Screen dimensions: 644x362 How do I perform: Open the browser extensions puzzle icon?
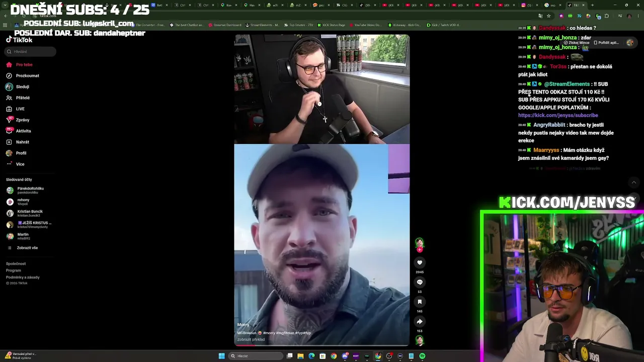coord(606,16)
